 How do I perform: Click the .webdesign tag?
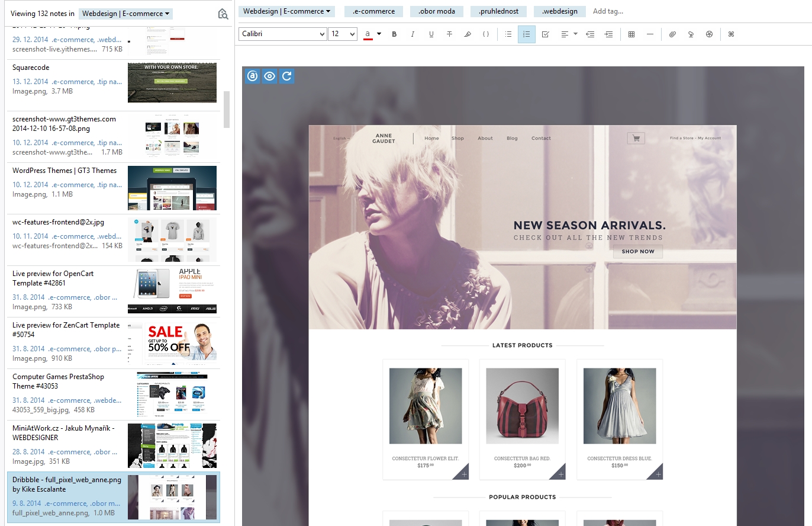point(560,11)
